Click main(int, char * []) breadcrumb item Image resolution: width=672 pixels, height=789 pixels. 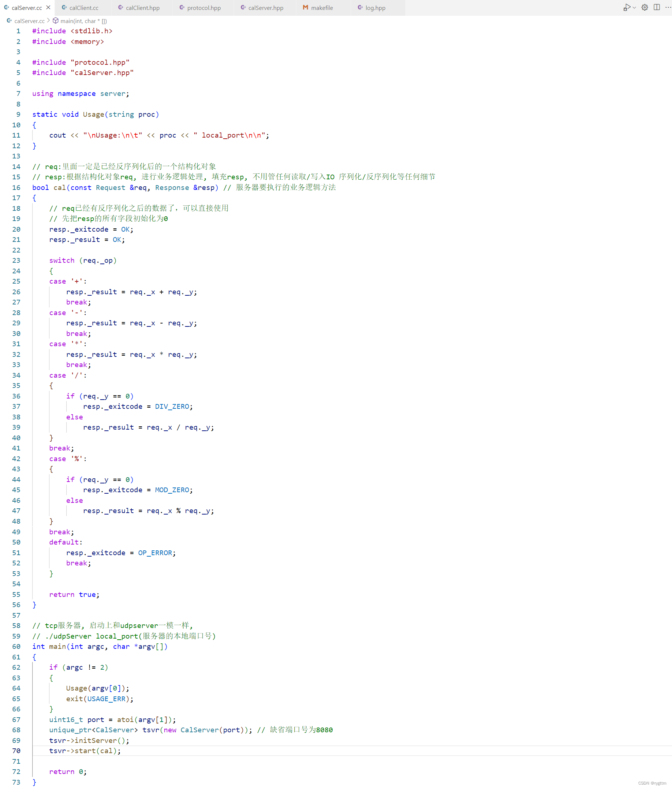[x=83, y=21]
